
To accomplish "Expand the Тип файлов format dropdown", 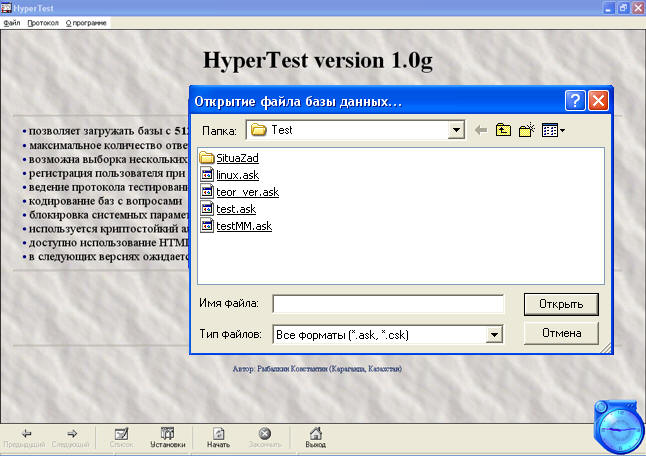I will (493, 334).
